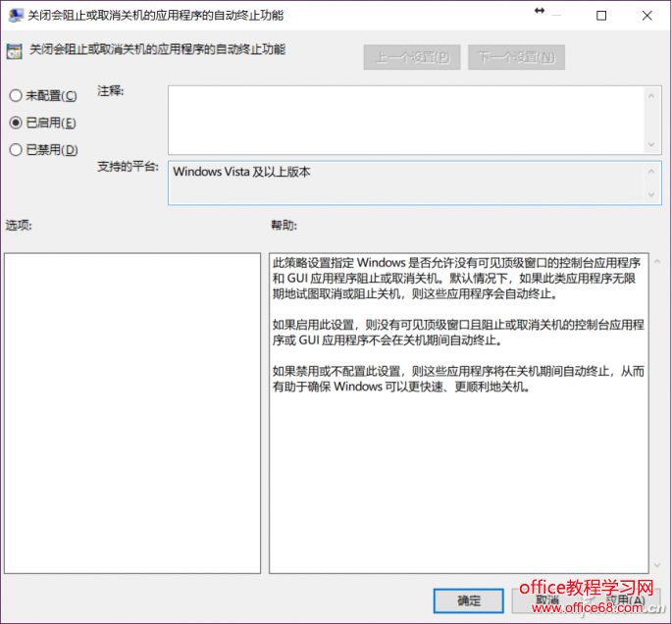Viewport: 672px width, 624px height.
Task: Click the 取消 button
Action: click(547, 600)
